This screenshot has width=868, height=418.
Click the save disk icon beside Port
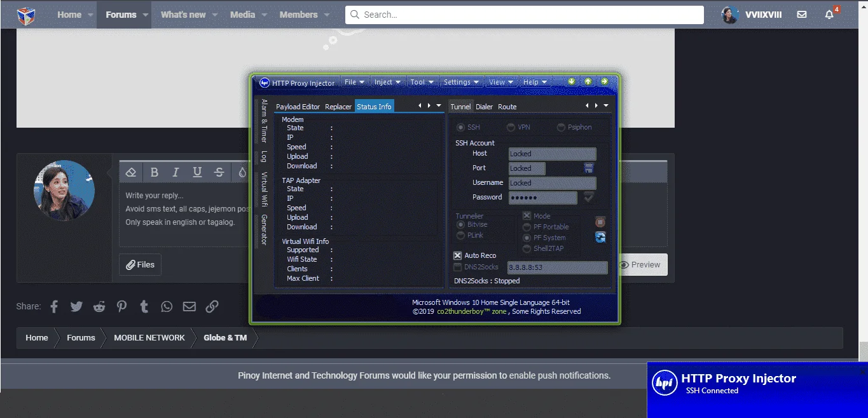point(589,168)
